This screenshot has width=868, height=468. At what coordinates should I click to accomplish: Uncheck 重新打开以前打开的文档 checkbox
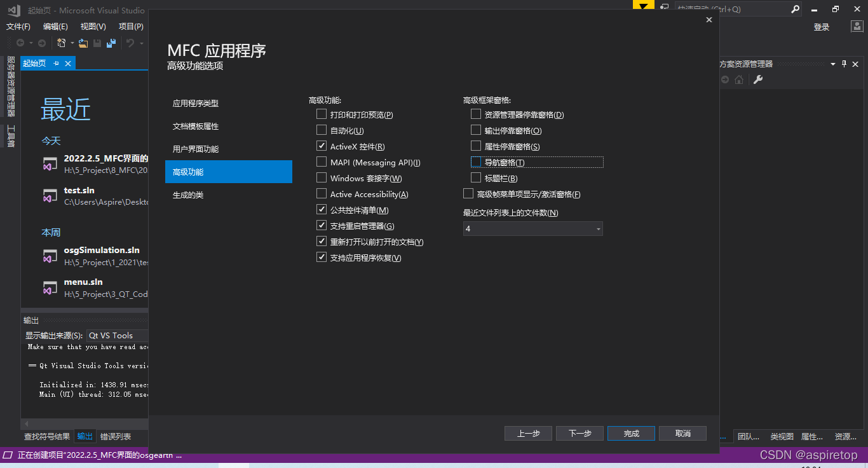tap(322, 242)
